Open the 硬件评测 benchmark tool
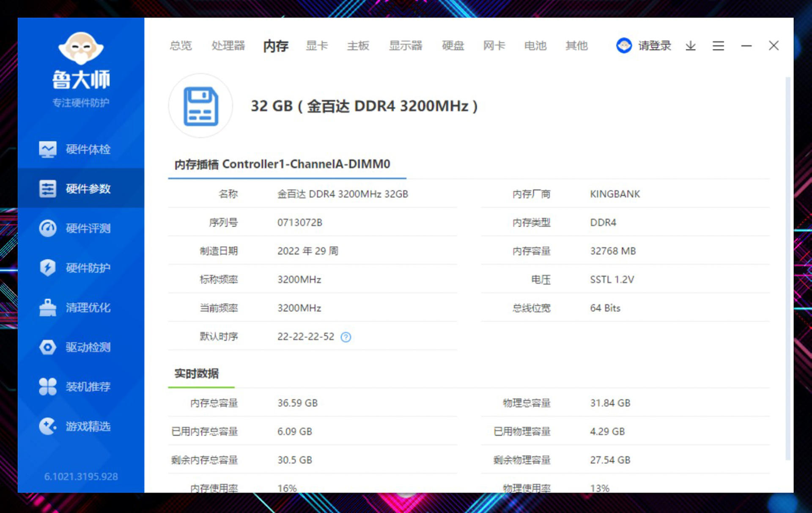 [88, 228]
